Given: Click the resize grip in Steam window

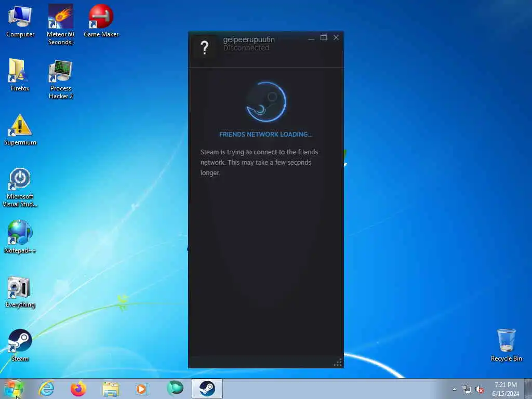Looking at the screenshot, I should [x=338, y=362].
